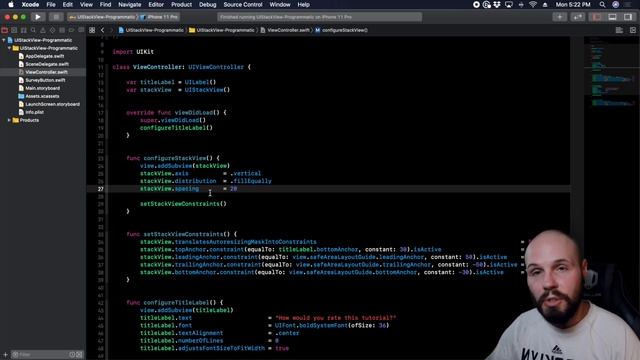Viewport: 640px width, 360px height.
Task: Go forward in editor history
Action: (x=111, y=30)
